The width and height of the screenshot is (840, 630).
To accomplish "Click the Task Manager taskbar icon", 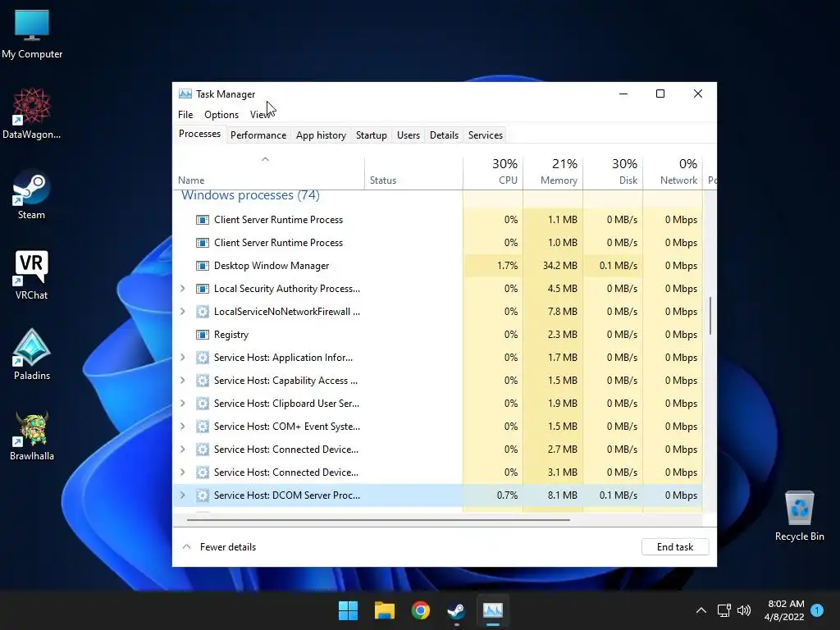I will click(x=493, y=610).
